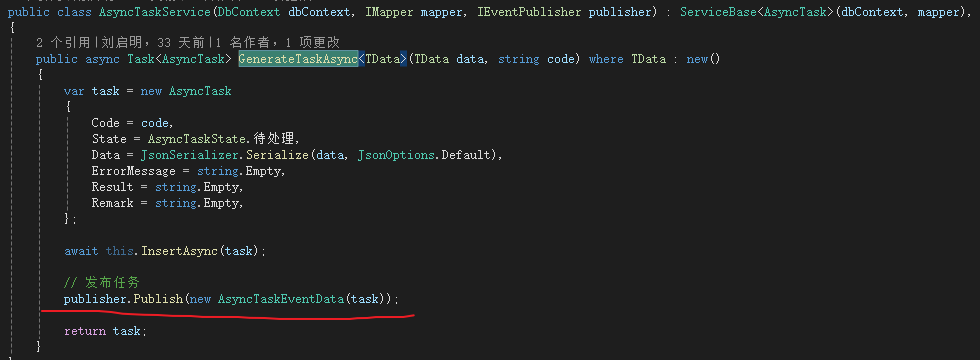Click the InsertAsync method call

[x=180, y=251]
